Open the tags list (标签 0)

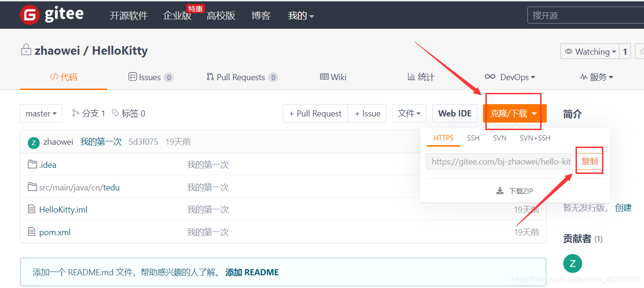[128, 113]
